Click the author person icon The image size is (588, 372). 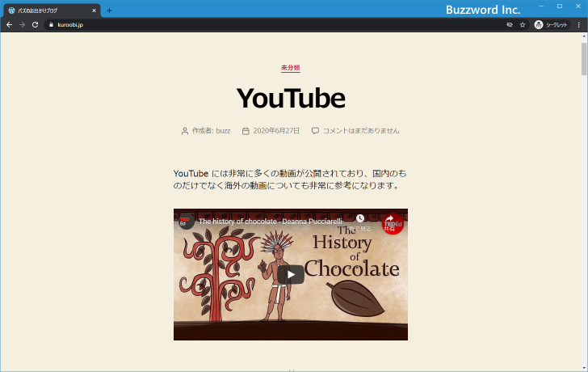185,131
